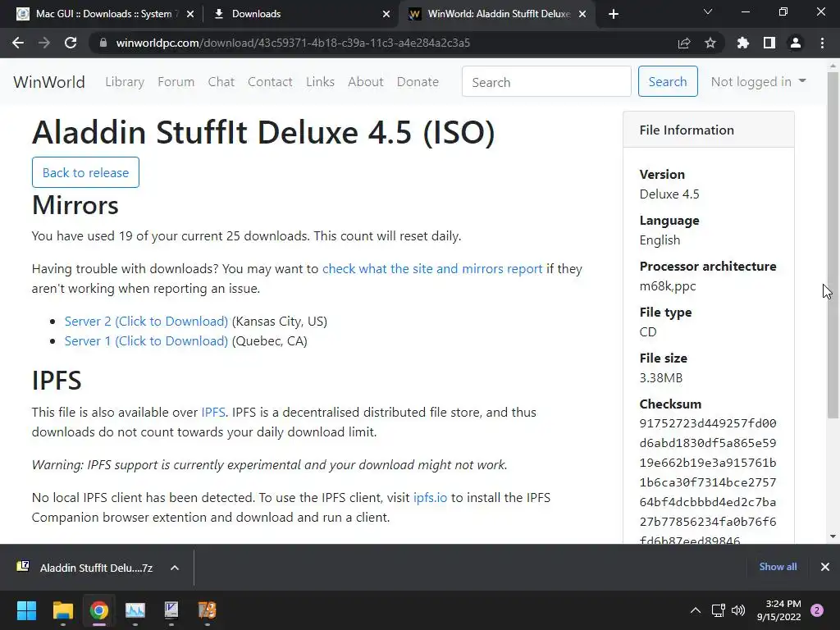
Task: Expand the Not logged in dropdown
Action: (x=759, y=81)
